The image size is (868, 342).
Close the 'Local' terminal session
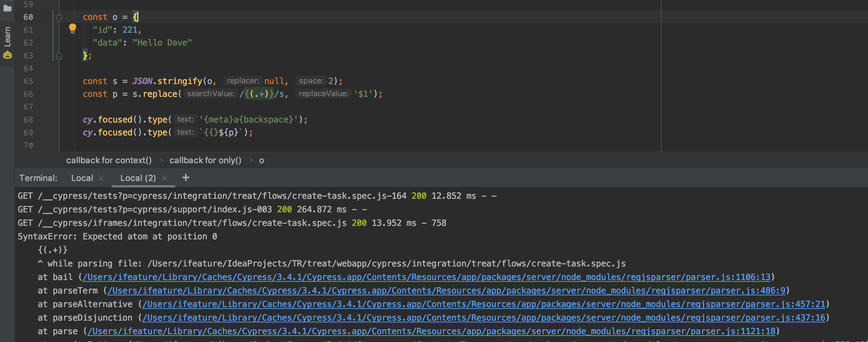pyautogui.click(x=101, y=178)
